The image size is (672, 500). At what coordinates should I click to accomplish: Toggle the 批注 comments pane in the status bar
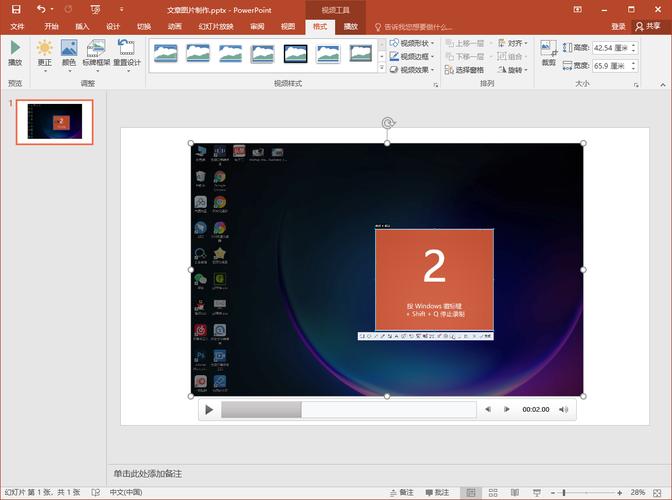(437, 493)
